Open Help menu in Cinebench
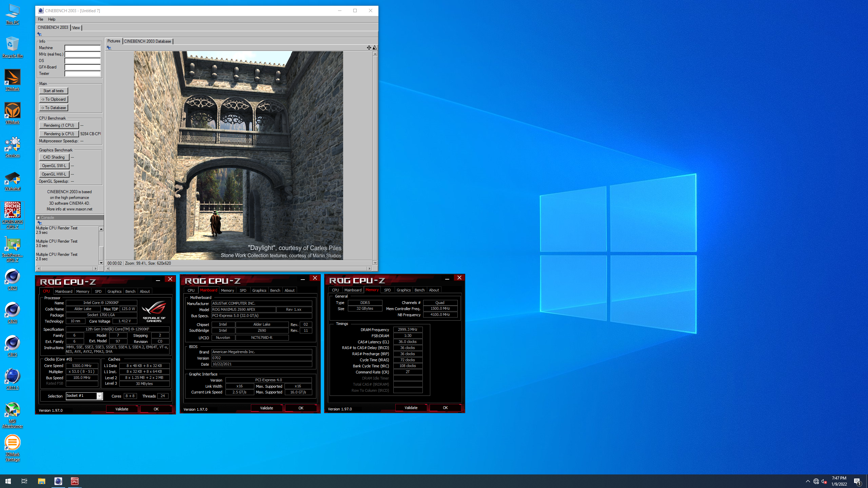This screenshot has height=488, width=868. click(52, 19)
